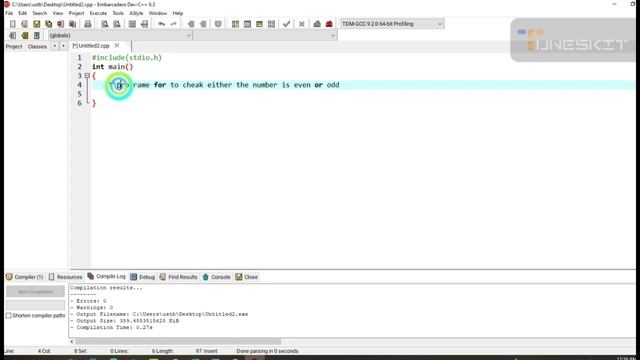Open the File menu
The height and width of the screenshot is (360, 640).
(9, 13)
